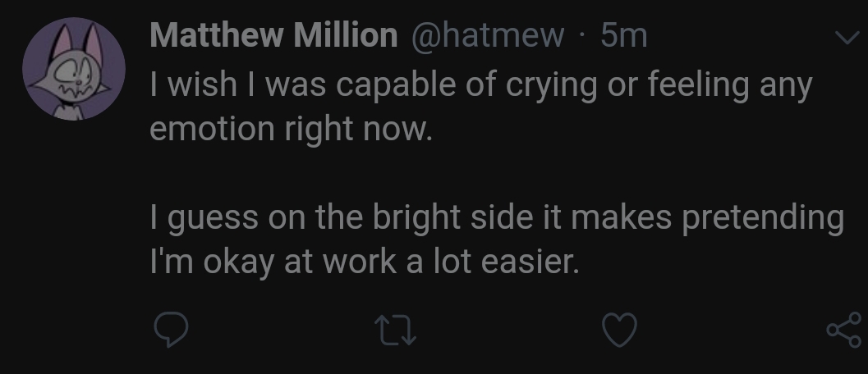Screen dimensions: 868x374
Task: Select the "emotion right now." text line
Action: coord(290,130)
